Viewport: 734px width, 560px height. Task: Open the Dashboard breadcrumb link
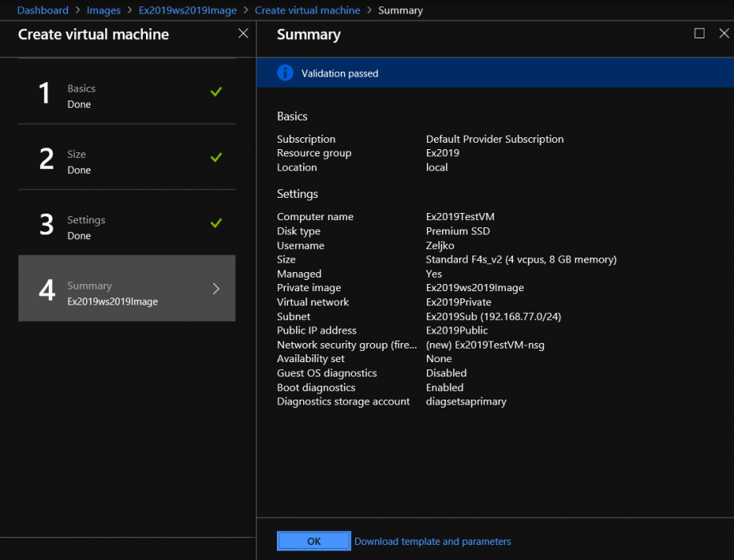[42, 10]
